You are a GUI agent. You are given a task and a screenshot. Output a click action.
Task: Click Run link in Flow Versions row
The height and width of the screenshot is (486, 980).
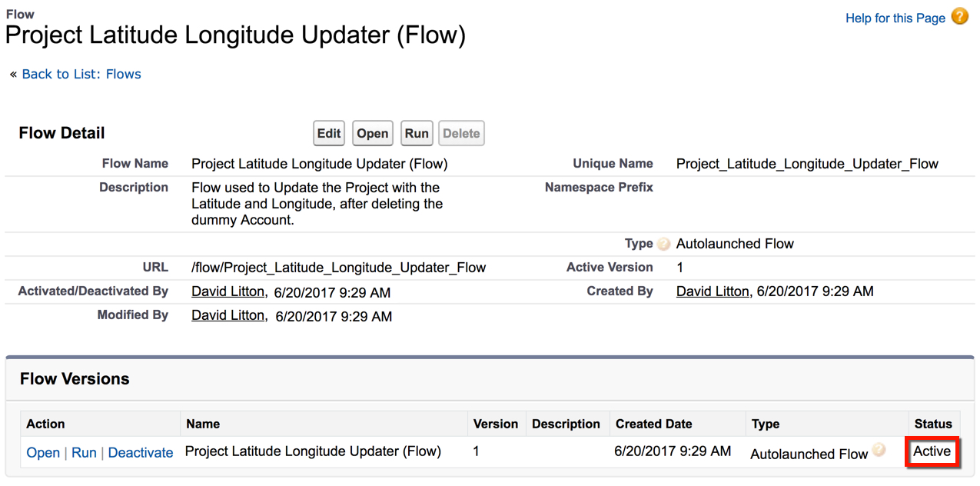pos(84,453)
